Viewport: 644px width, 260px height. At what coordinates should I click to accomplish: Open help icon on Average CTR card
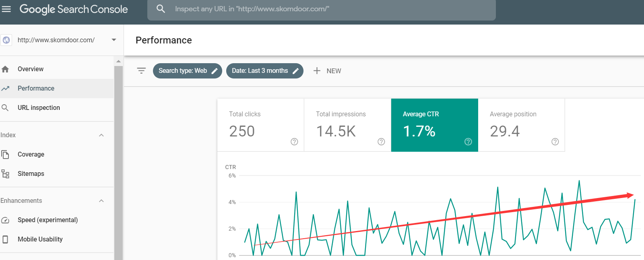(x=468, y=142)
